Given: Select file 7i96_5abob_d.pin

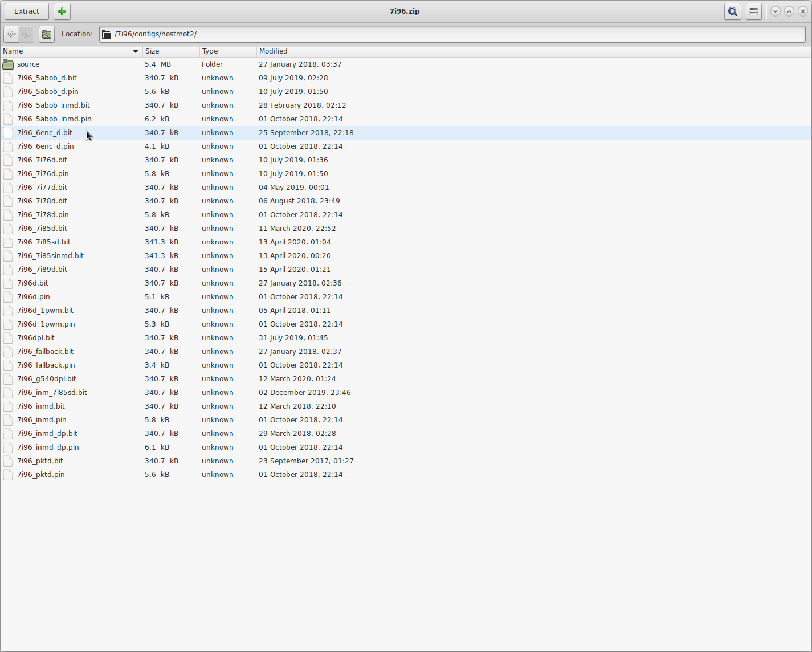Looking at the screenshot, I should point(48,92).
